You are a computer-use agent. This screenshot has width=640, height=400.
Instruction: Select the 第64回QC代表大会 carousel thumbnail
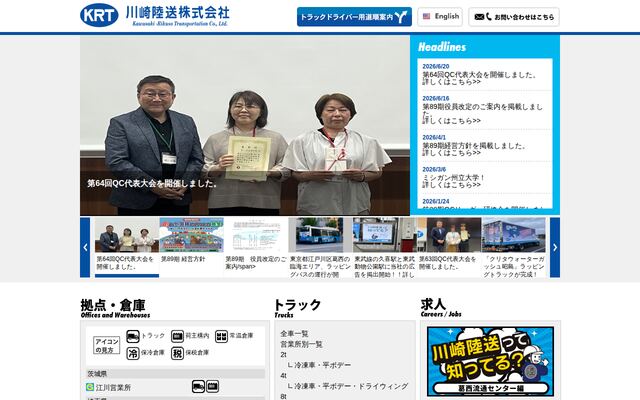click(x=127, y=247)
